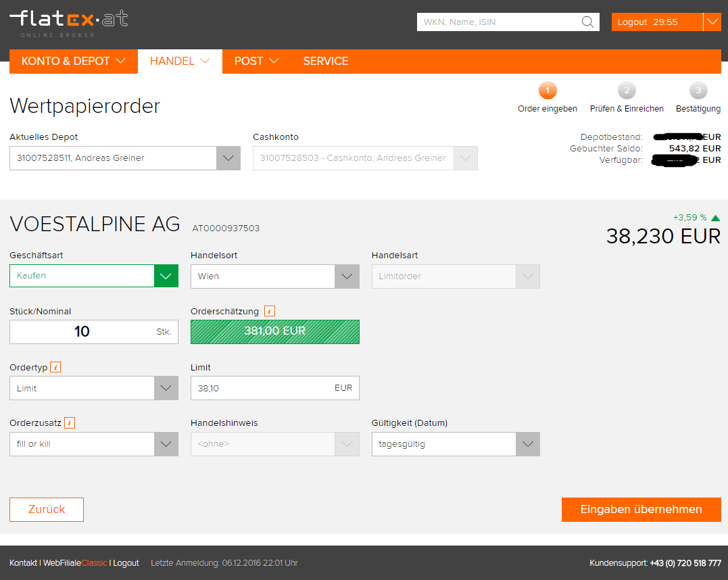Click step 2 Prüfen & Einreichen circle
This screenshot has height=580, width=728.
(627, 90)
